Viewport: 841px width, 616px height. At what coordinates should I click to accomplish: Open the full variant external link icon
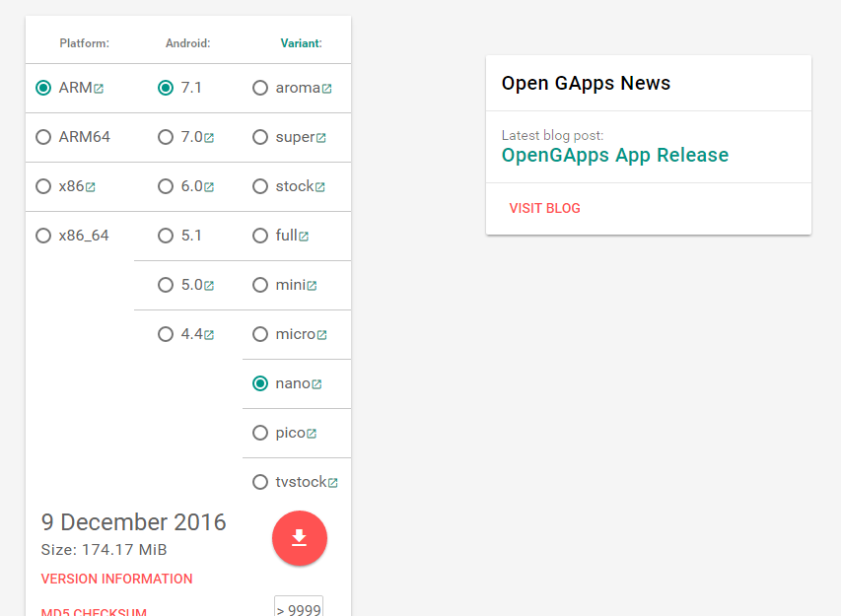tap(304, 237)
